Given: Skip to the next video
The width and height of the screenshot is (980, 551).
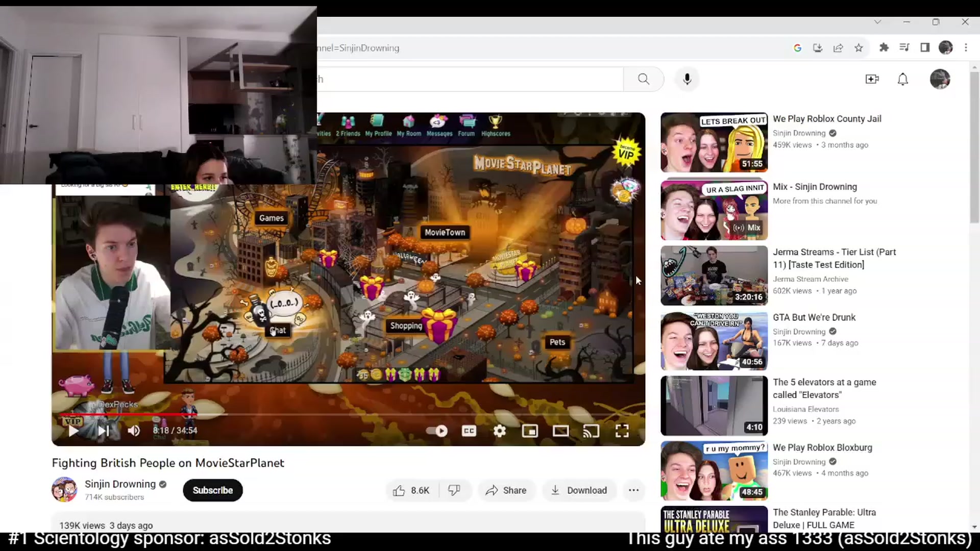Looking at the screenshot, I should [104, 431].
